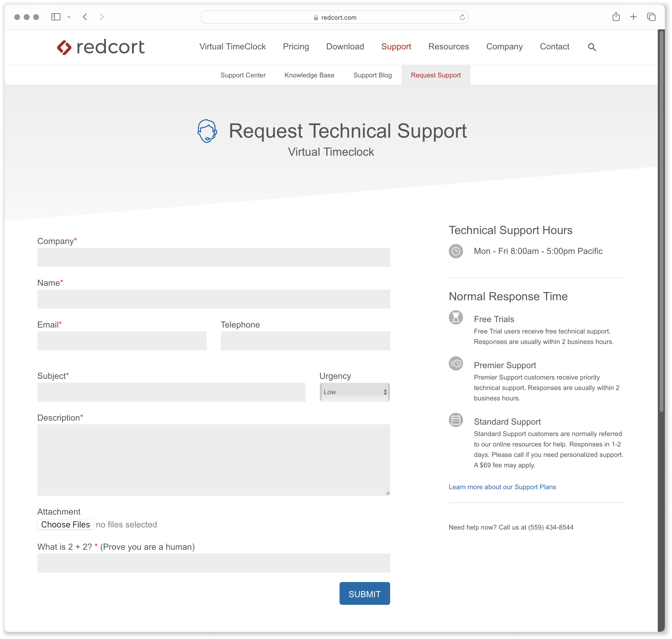Click the Email input field
This screenshot has width=672, height=639.
(122, 341)
